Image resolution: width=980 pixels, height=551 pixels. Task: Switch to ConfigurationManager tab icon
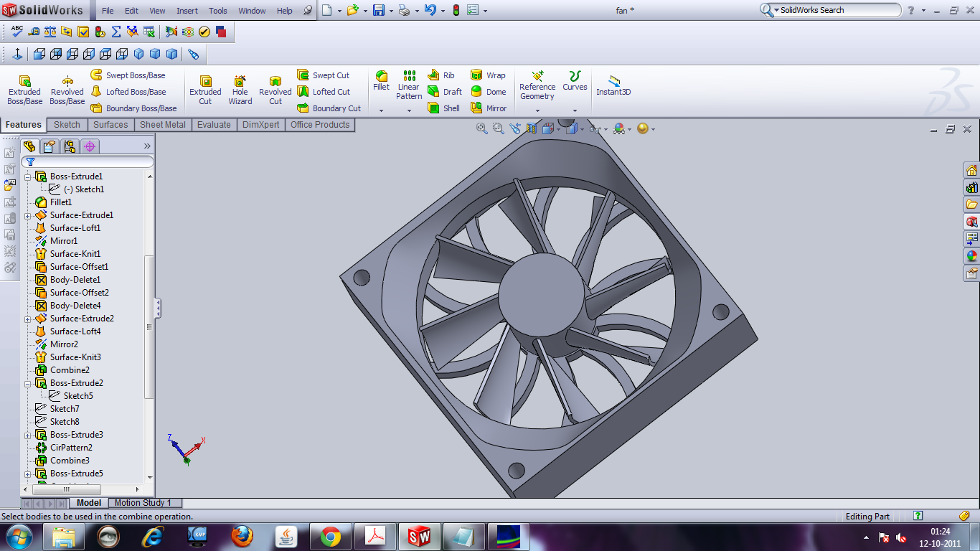tap(70, 146)
